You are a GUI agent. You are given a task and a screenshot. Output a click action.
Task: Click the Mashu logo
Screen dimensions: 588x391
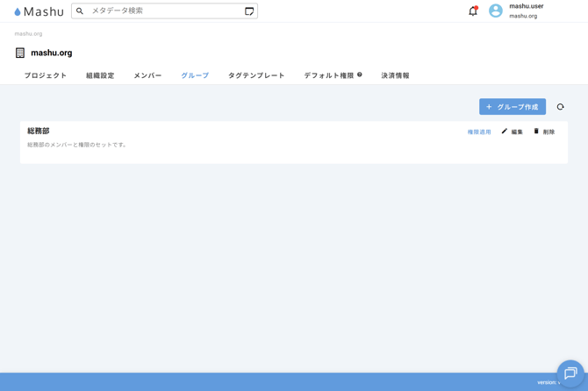click(x=39, y=11)
